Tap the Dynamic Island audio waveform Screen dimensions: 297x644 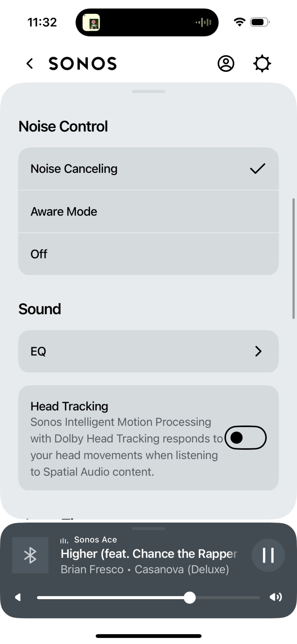(x=204, y=22)
